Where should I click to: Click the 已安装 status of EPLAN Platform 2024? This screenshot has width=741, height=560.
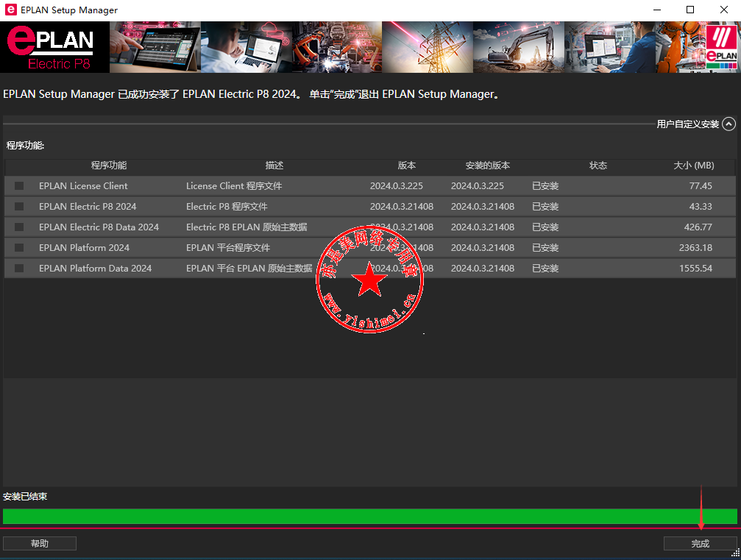545,248
